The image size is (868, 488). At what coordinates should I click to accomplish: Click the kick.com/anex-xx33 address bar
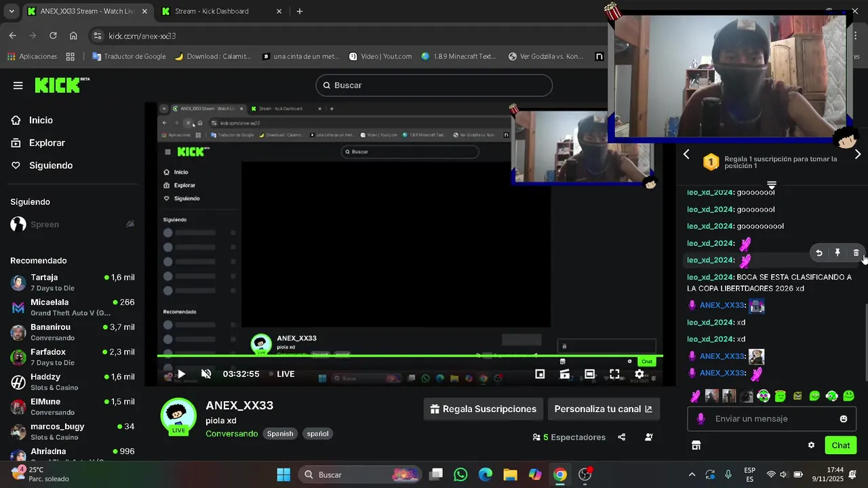[x=142, y=36]
